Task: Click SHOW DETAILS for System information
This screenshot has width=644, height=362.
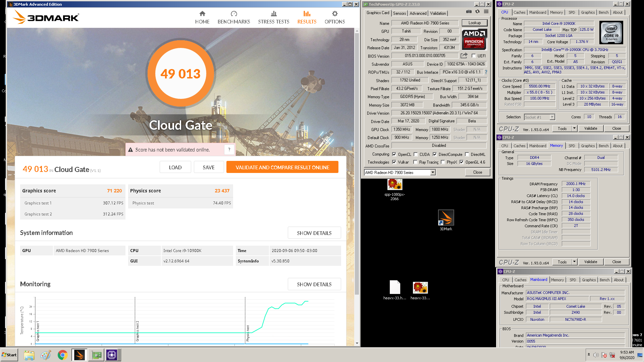Action: (x=314, y=233)
